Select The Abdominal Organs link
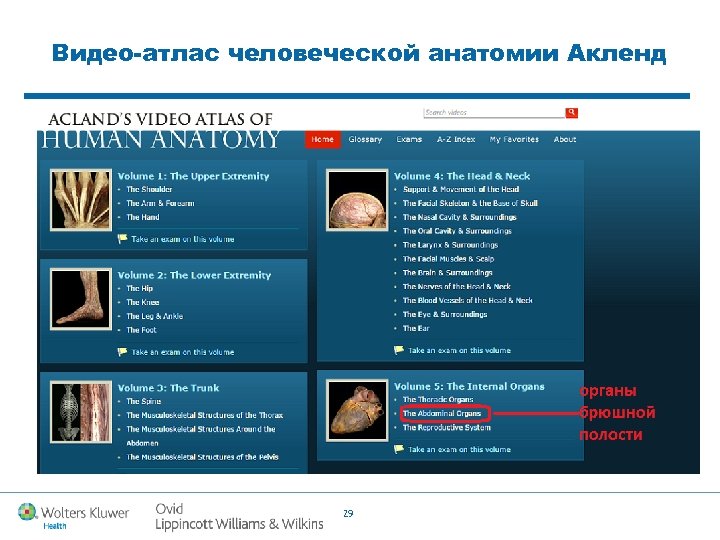This screenshot has width=720, height=540. 442,414
